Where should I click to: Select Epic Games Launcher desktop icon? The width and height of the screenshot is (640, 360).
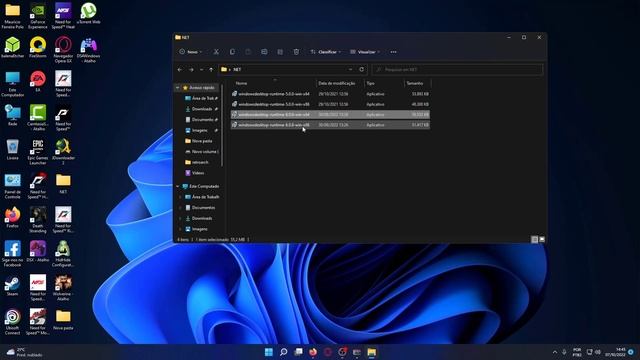click(x=38, y=151)
